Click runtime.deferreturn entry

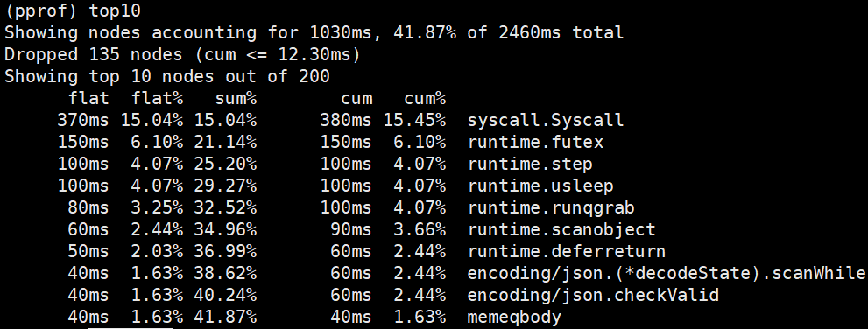[567, 252]
